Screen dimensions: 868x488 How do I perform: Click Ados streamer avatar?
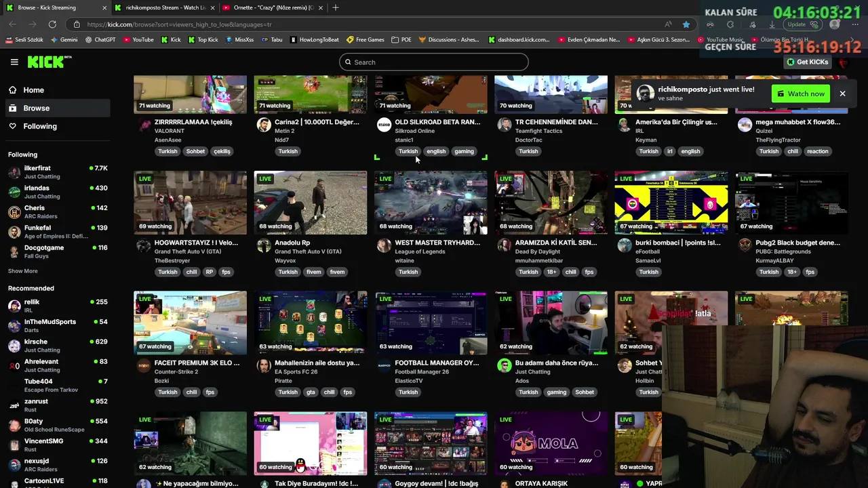click(x=504, y=366)
